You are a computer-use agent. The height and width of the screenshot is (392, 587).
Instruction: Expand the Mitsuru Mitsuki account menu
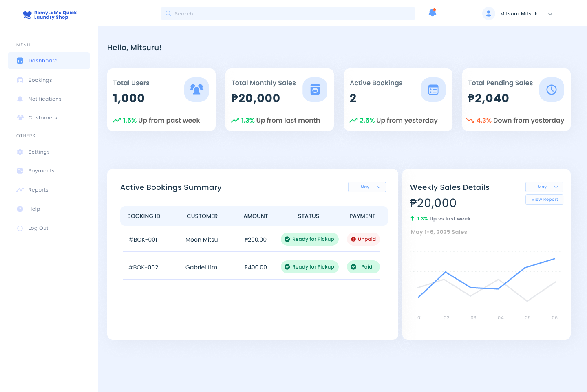[550, 13]
